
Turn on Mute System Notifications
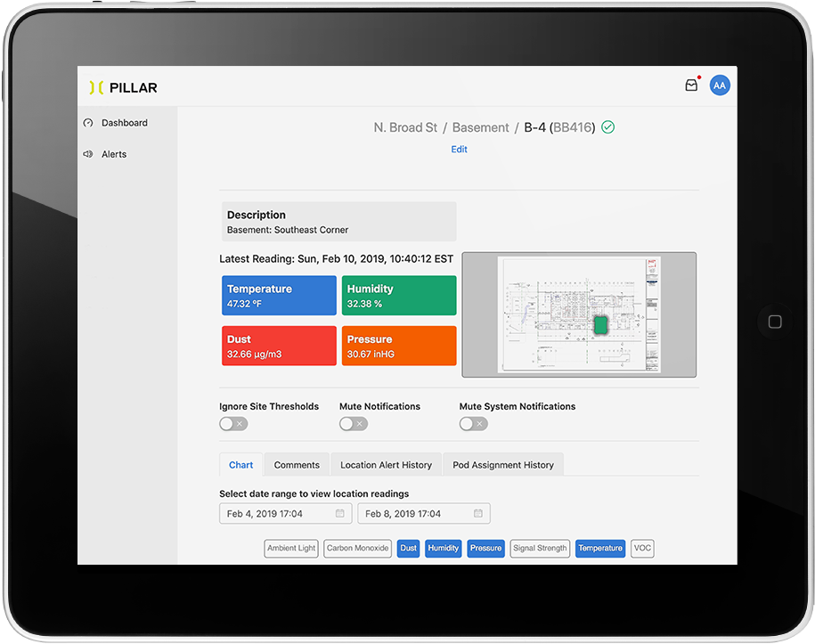473,424
